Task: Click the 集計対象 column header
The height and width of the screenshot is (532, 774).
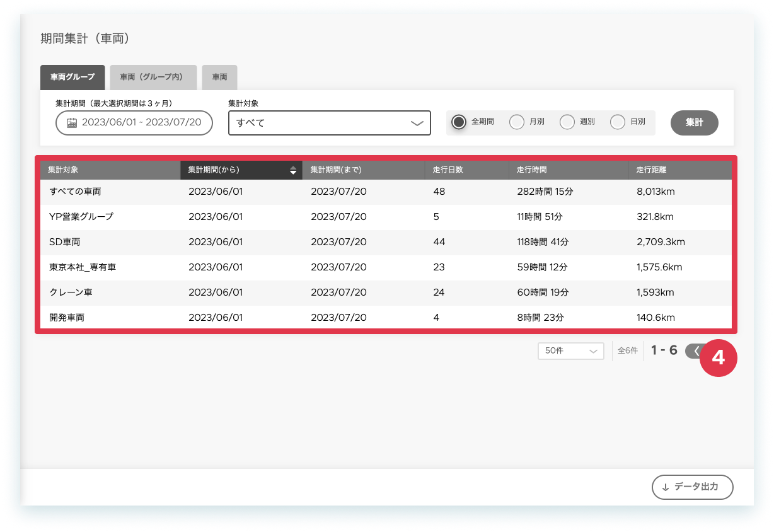Action: (110, 170)
